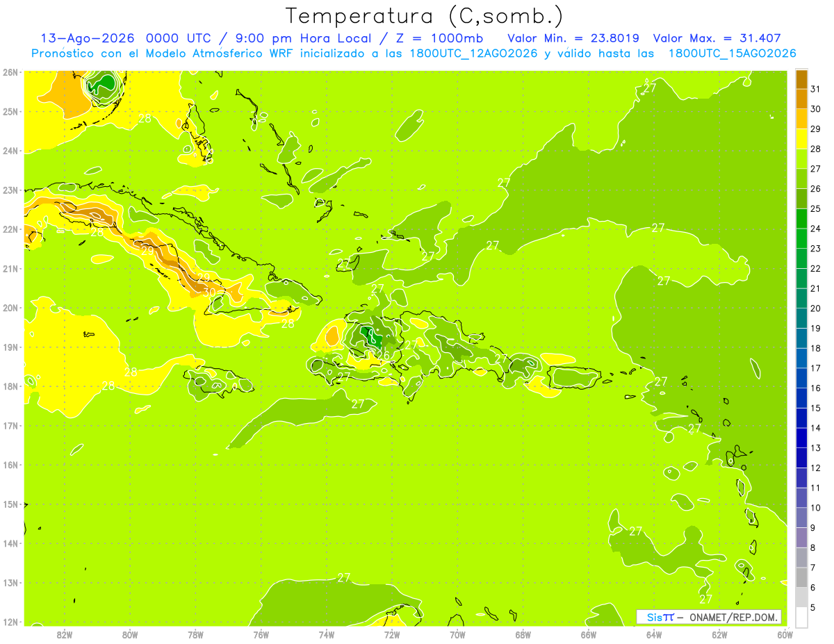Click colorbar label '10'

pos(816,508)
